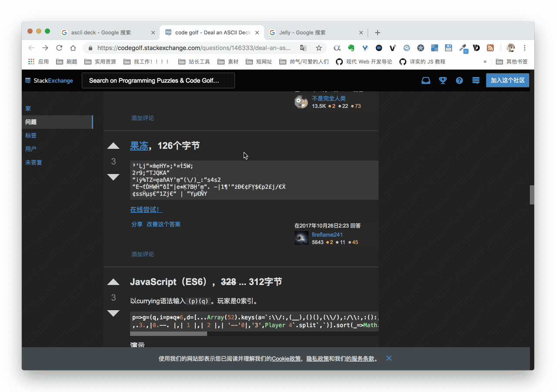Click the 加入这个社区 button
The image size is (556, 392).
pyautogui.click(x=507, y=80)
